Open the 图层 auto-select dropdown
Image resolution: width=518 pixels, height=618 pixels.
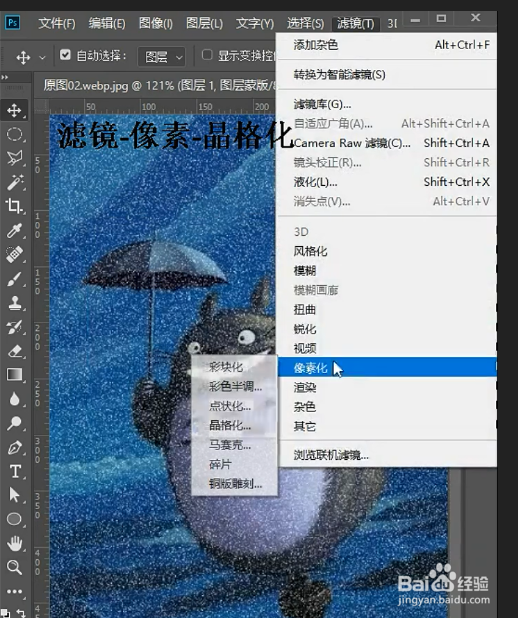[x=162, y=57]
